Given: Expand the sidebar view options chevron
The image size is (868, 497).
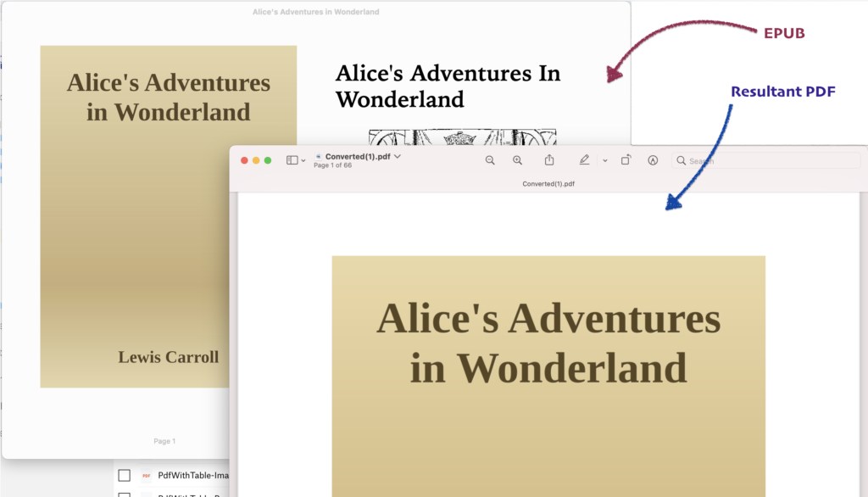Looking at the screenshot, I should [x=303, y=161].
